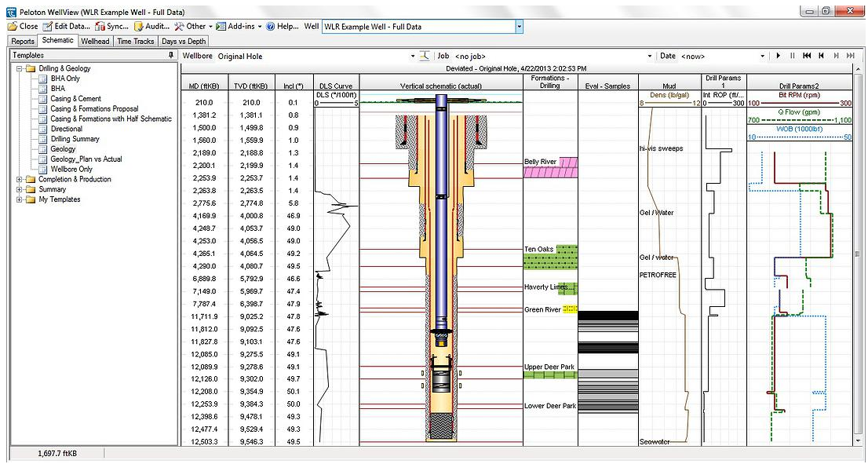868x464 pixels.
Task: Select the Belly River formation block
Action: click(x=551, y=167)
